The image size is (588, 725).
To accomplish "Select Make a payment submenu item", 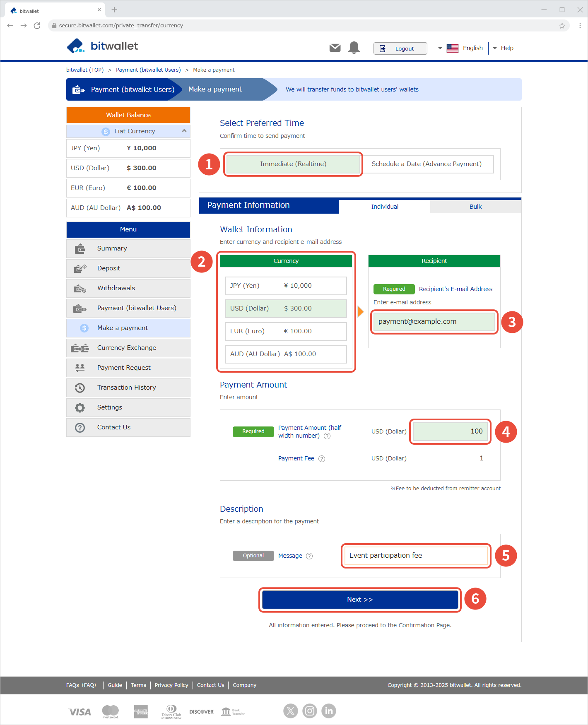I will pyautogui.click(x=128, y=328).
